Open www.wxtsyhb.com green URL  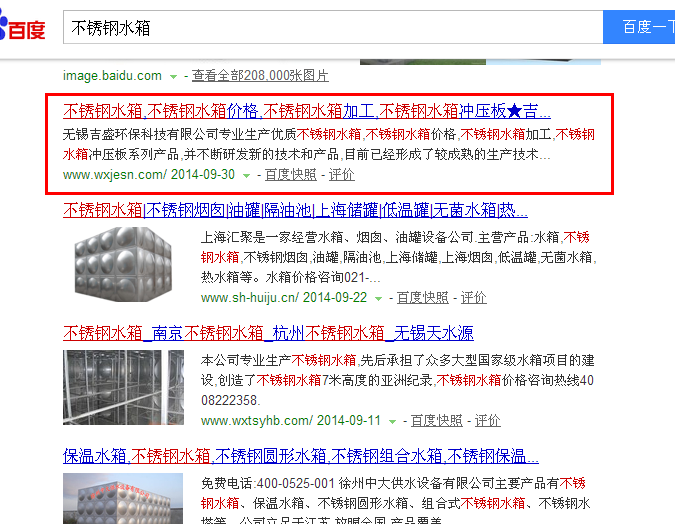pyautogui.click(x=257, y=421)
